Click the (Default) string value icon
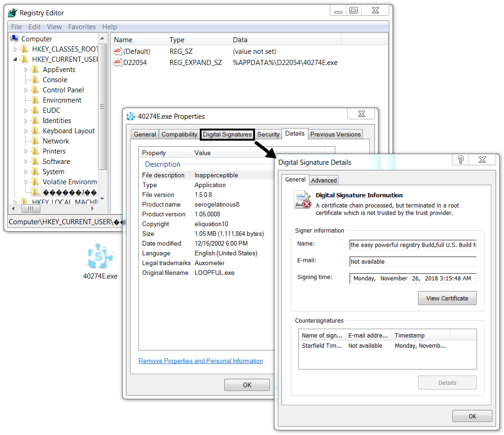This screenshot has height=435, width=504. pyautogui.click(x=118, y=51)
